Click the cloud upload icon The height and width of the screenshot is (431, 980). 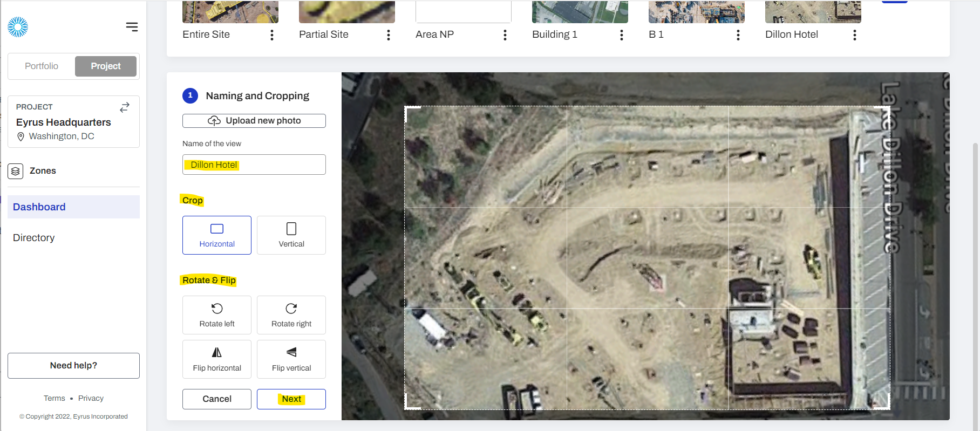click(x=214, y=121)
